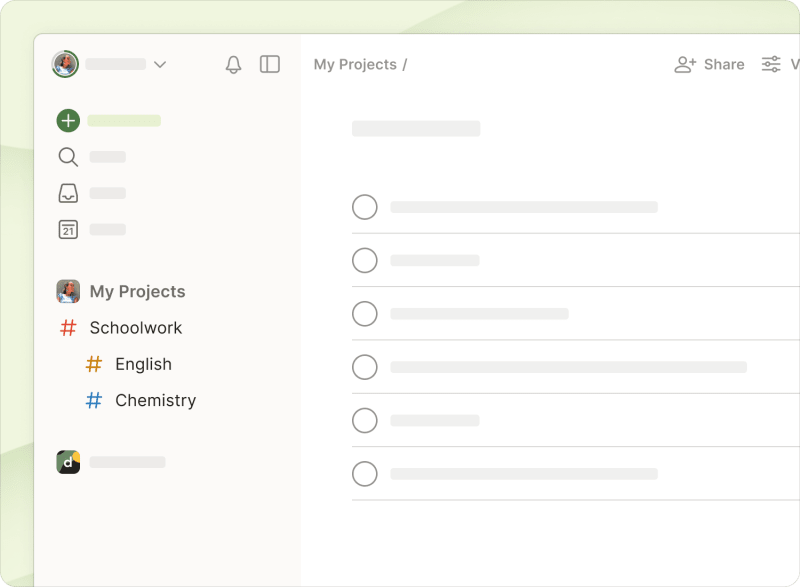Complete the last task in the list
The height and width of the screenshot is (587, 800).
pos(365,473)
